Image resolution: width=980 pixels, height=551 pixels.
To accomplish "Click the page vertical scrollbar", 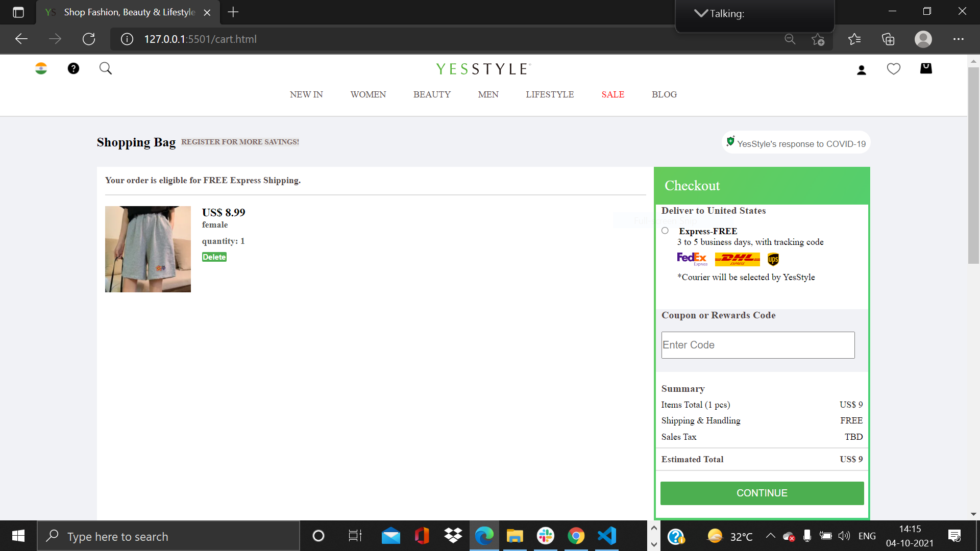I will 973,165.
